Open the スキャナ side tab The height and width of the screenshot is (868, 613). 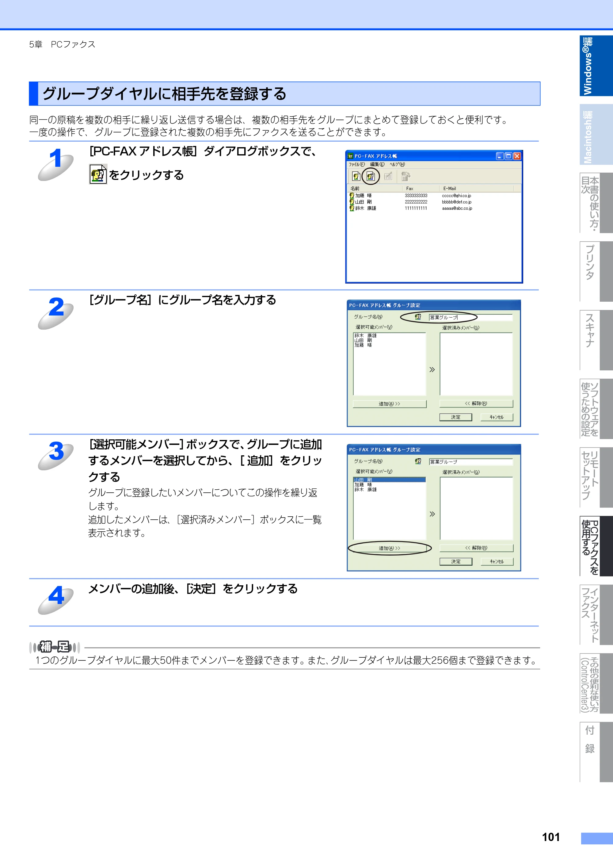point(596,340)
